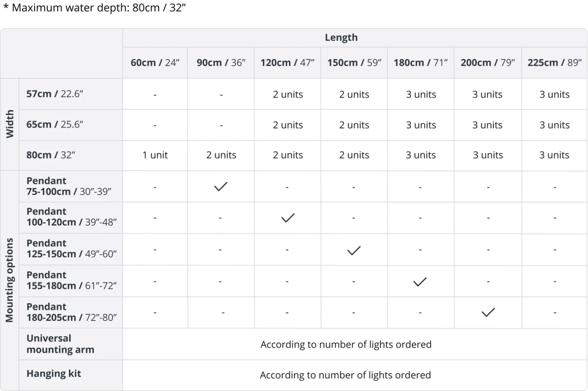
Task: Click the 200cm / 79″ column header
Action: pyautogui.click(x=488, y=63)
